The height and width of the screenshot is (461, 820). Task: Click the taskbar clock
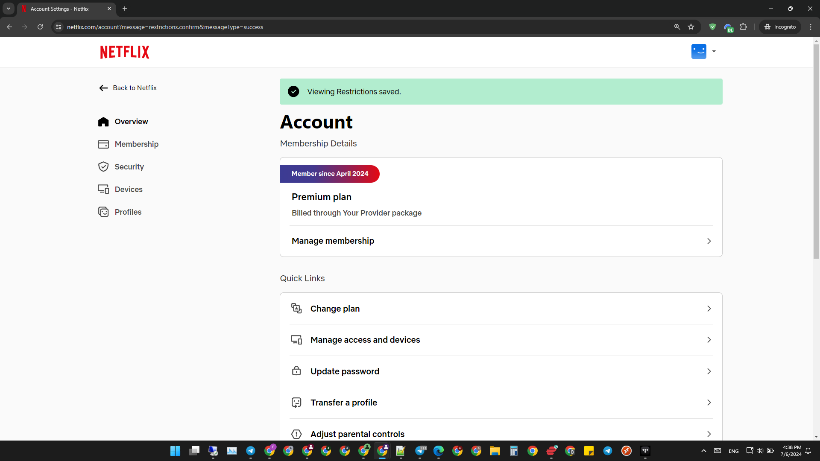click(791, 451)
